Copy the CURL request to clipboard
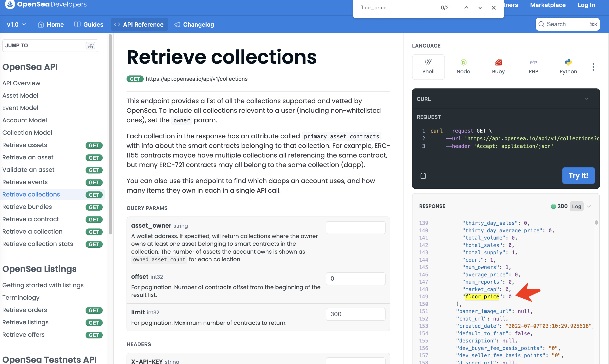Image resolution: width=609 pixels, height=364 pixels. (x=424, y=175)
